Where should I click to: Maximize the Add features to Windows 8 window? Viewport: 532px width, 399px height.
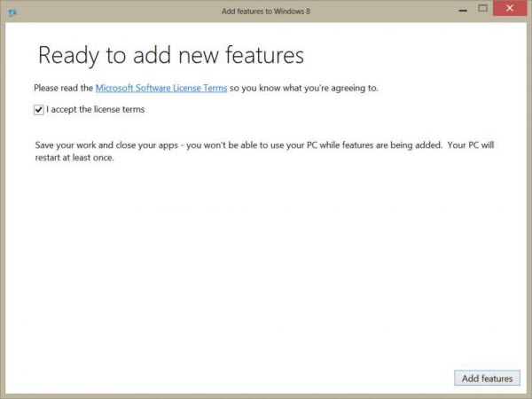click(482, 9)
